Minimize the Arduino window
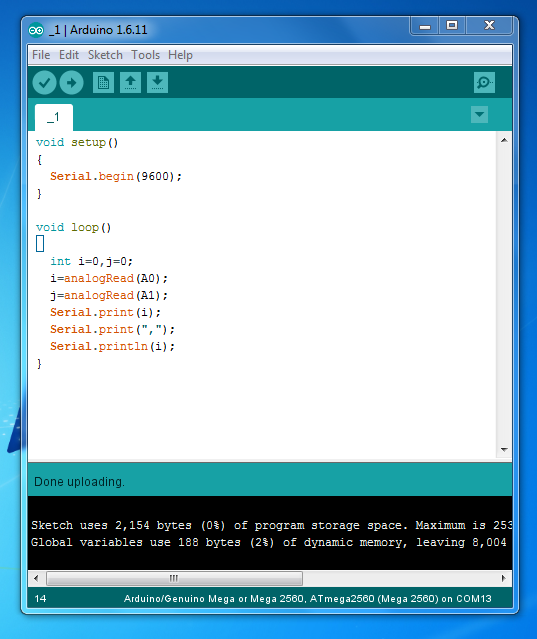The image size is (537, 639). pyautogui.click(x=425, y=26)
